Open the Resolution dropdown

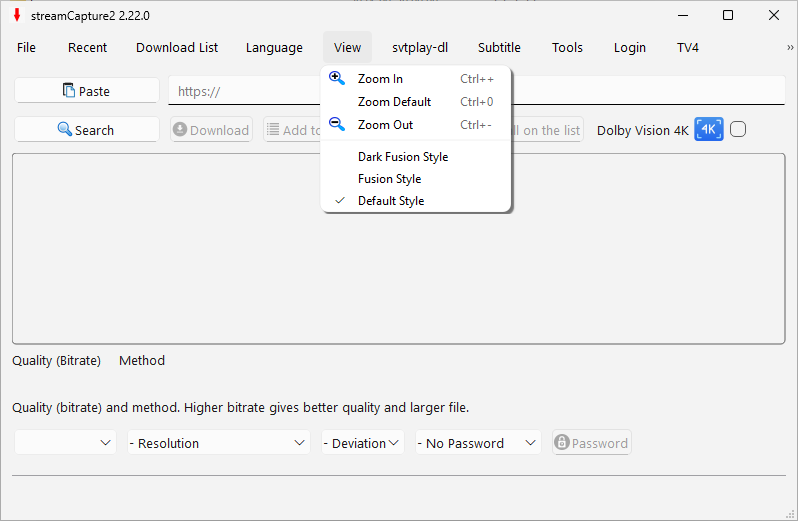(x=218, y=443)
